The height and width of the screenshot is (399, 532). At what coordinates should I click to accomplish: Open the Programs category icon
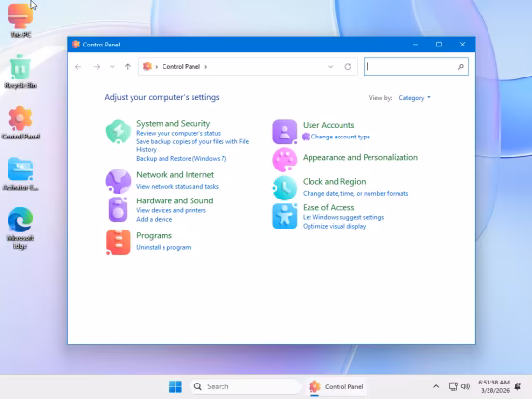(x=118, y=242)
